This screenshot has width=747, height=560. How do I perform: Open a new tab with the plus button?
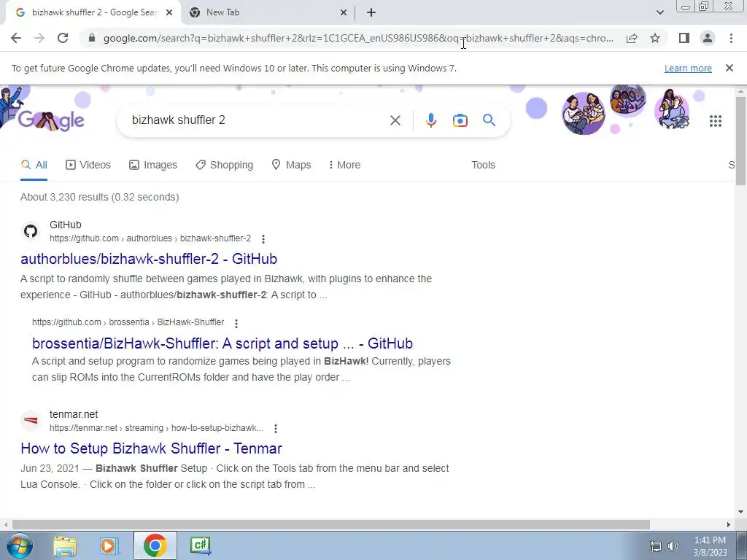[x=371, y=12]
